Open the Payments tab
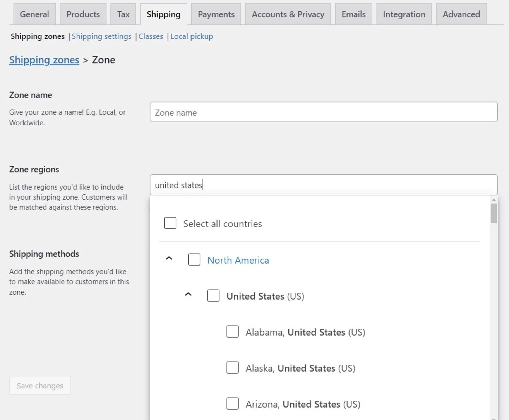The image size is (509, 420). point(216,14)
